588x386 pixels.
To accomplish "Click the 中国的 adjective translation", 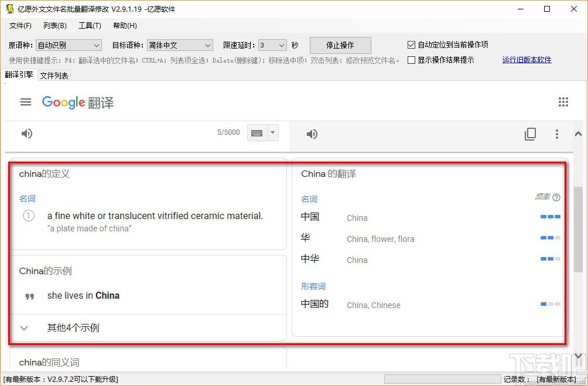I will 314,303.
